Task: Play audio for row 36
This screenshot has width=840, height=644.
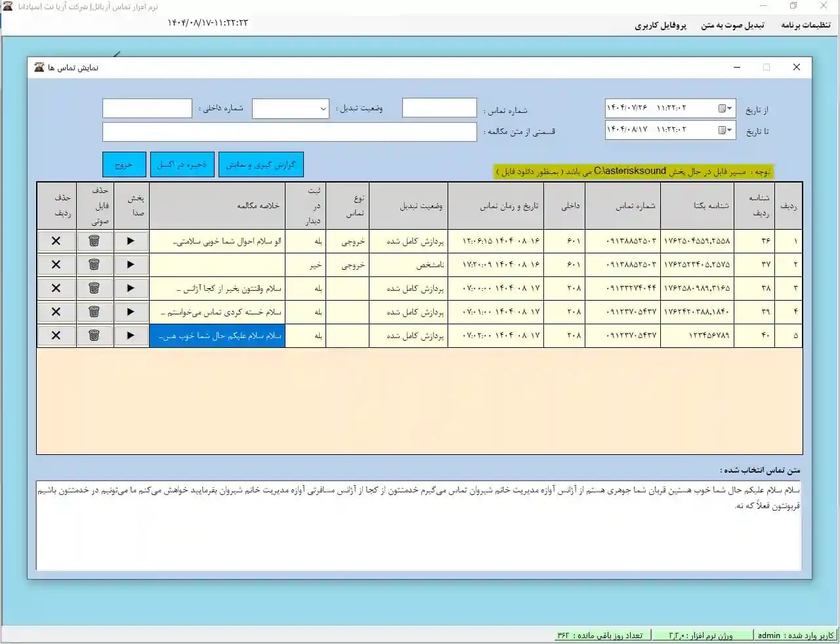Action: coord(131,241)
